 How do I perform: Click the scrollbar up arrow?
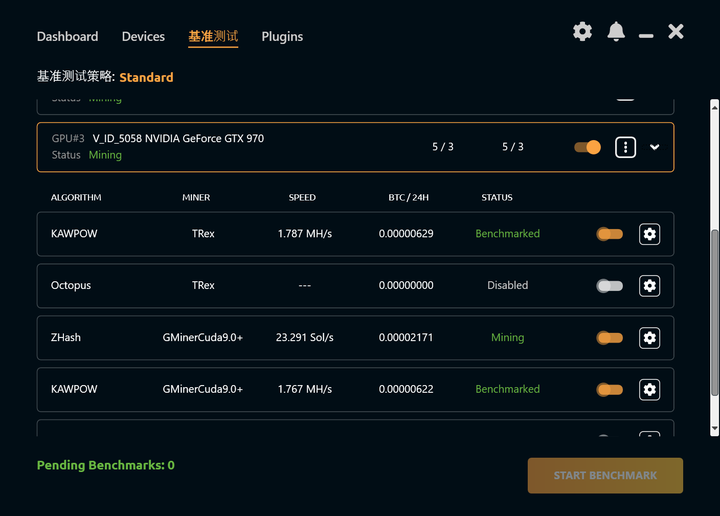[714, 107]
